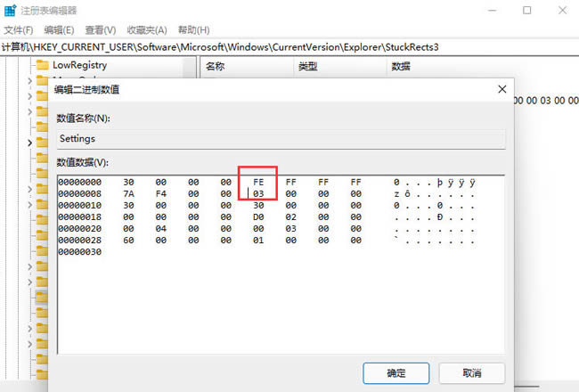Click the 04 byte in row 00000020
579x392 pixels.
161,229
